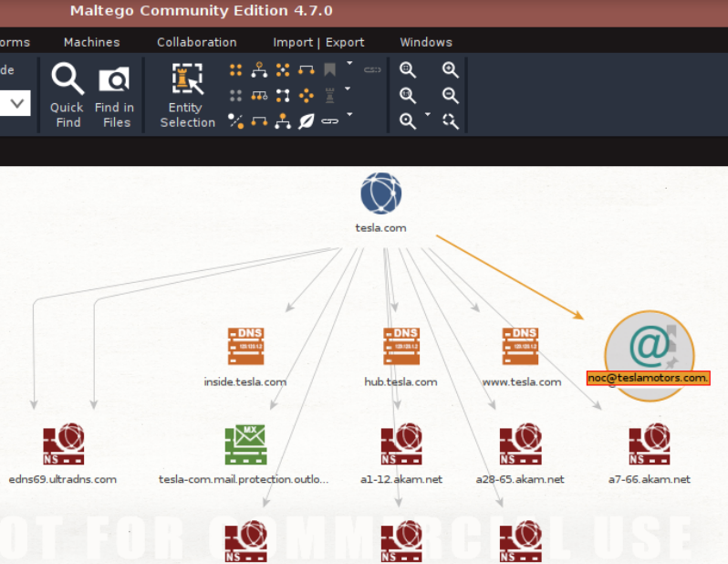
Task: Activate the Entity Selection tool
Action: tap(187, 95)
